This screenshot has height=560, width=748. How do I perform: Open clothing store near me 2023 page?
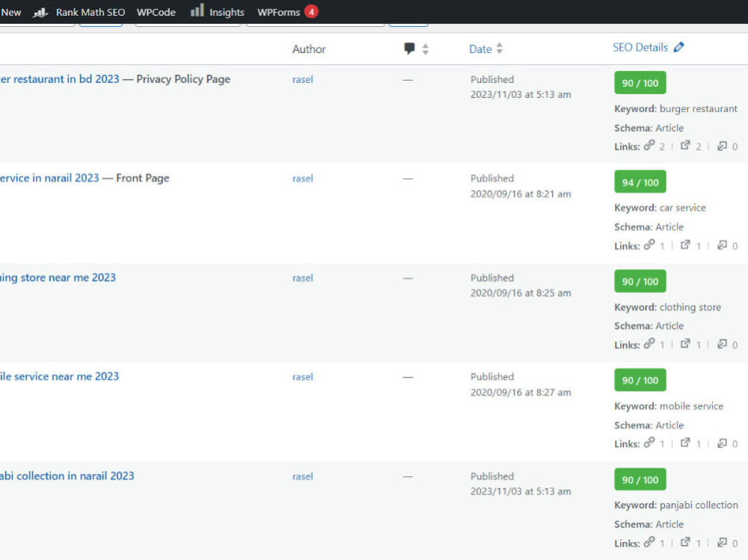click(58, 277)
